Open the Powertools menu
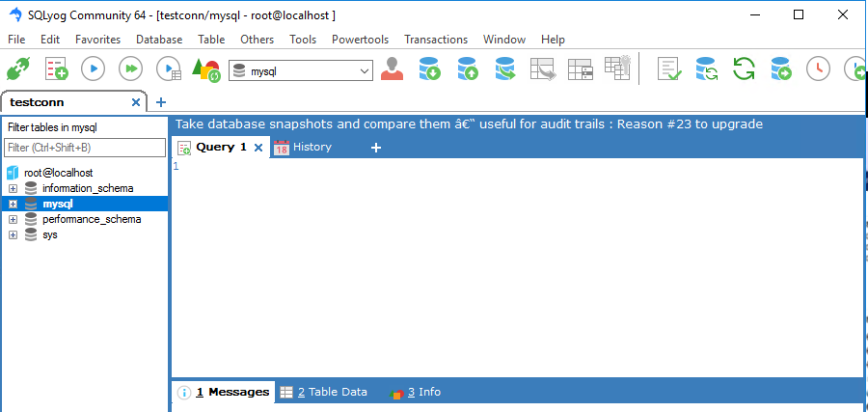Screen dimensions: 868x412 361,40
